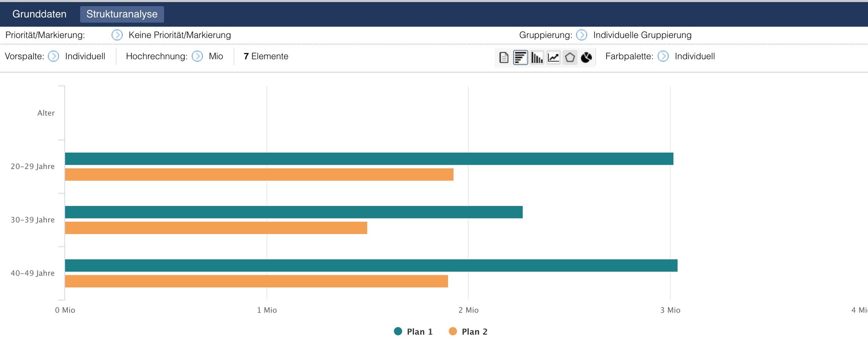Click the Individuelle Gruppierung value
The image size is (868, 349).
click(x=643, y=35)
